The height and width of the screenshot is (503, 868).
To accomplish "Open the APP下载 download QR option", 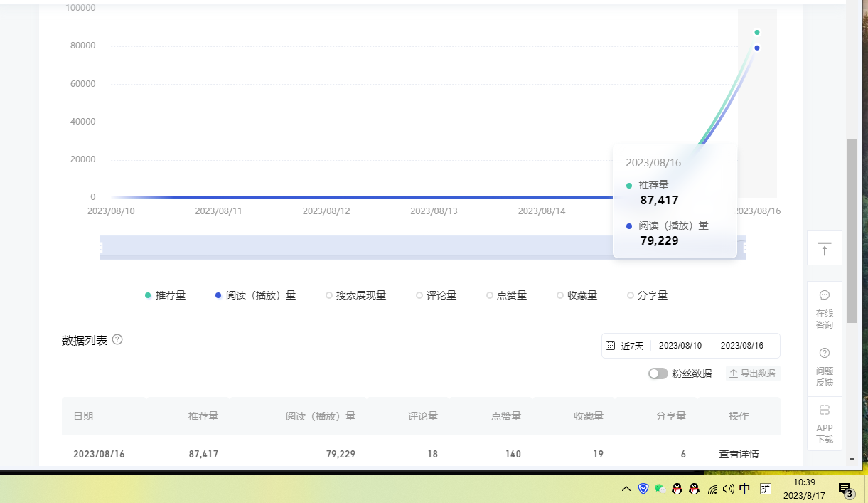I will [x=824, y=424].
